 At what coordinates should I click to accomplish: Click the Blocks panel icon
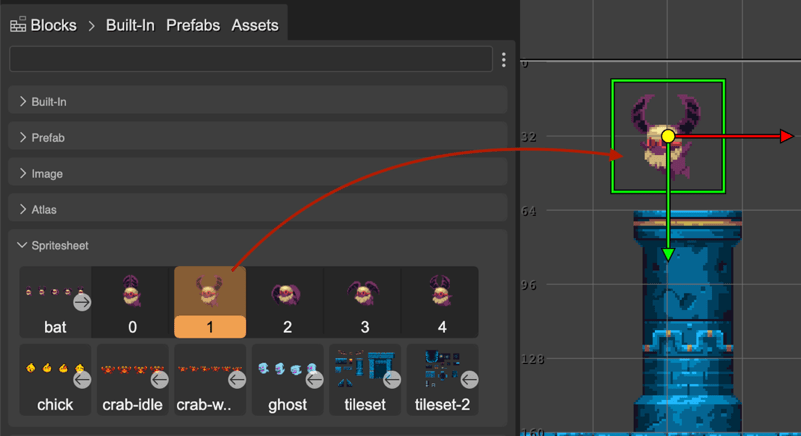click(x=18, y=25)
